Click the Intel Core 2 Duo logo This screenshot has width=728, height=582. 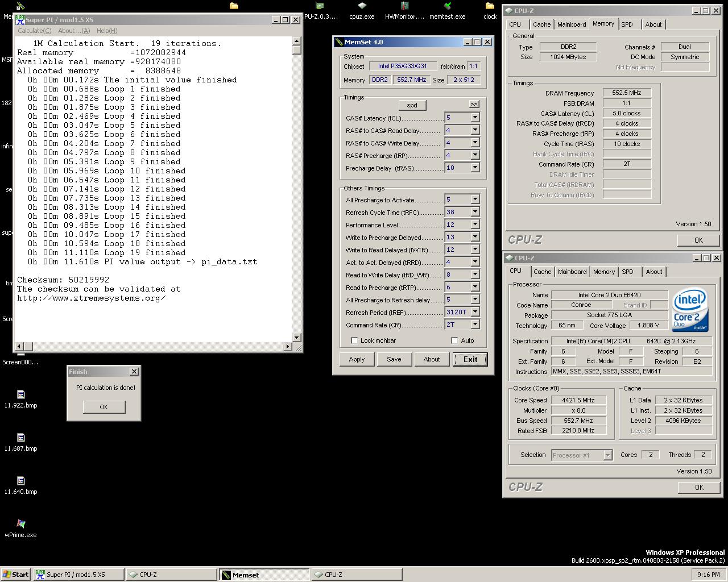pos(690,310)
